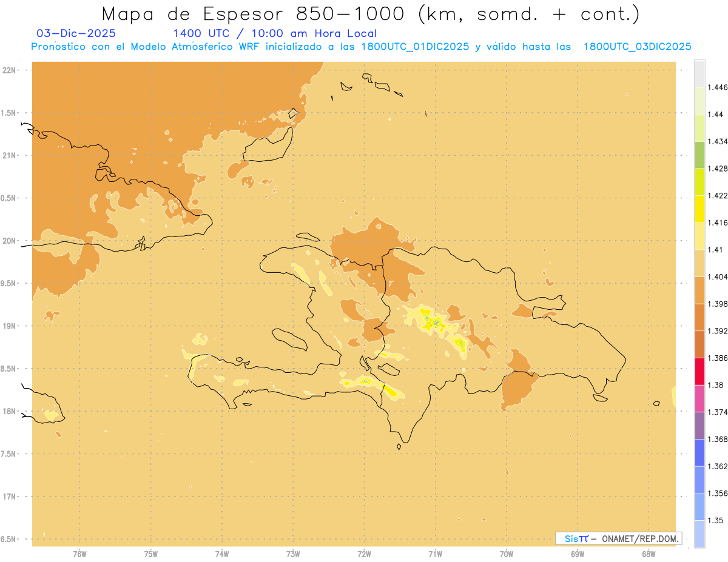Image resolution: width=728 pixels, height=562 pixels.
Task: Pick the purple legend swatch between 1.368 and 1.374
Action: (699, 426)
